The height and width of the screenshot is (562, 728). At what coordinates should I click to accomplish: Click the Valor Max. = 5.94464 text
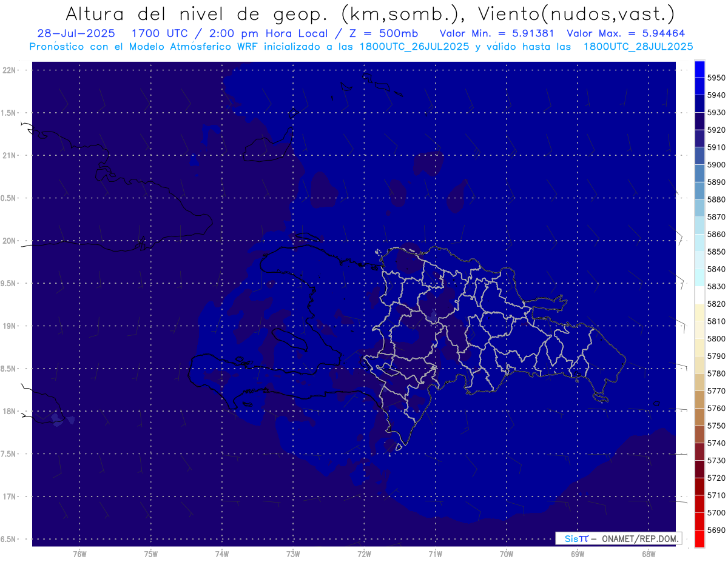(625, 33)
